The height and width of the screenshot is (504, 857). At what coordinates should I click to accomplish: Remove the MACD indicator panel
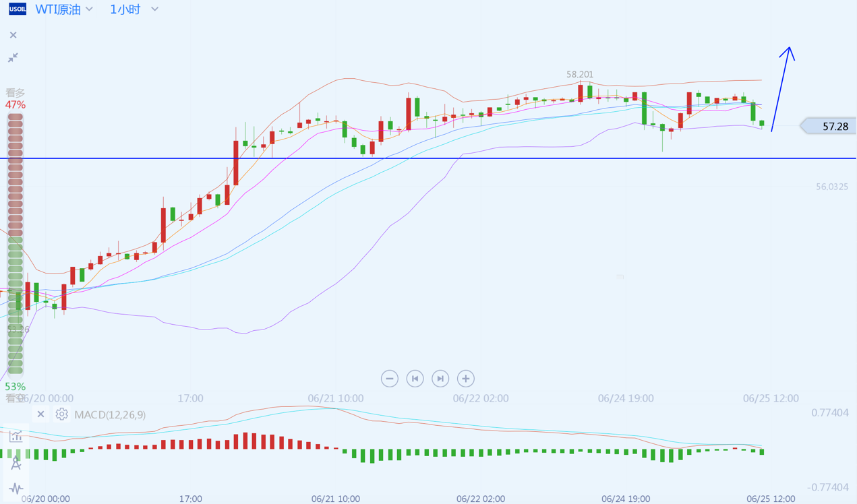(40, 414)
